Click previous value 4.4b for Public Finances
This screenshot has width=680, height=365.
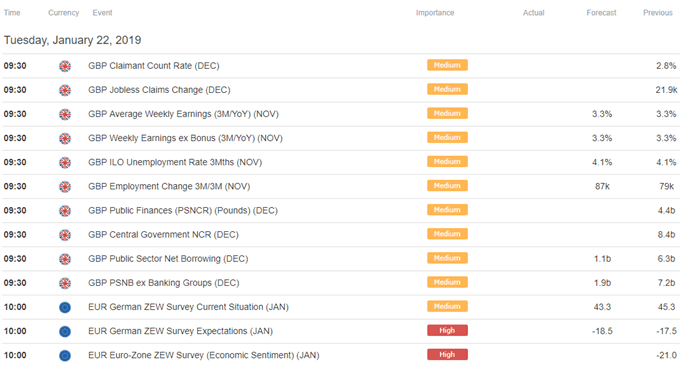tap(667, 211)
